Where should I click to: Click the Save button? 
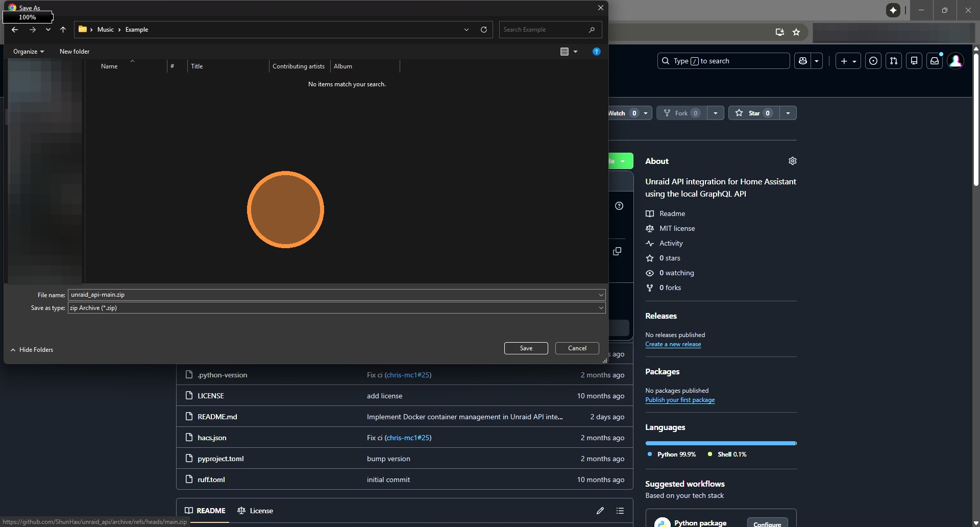pos(526,348)
